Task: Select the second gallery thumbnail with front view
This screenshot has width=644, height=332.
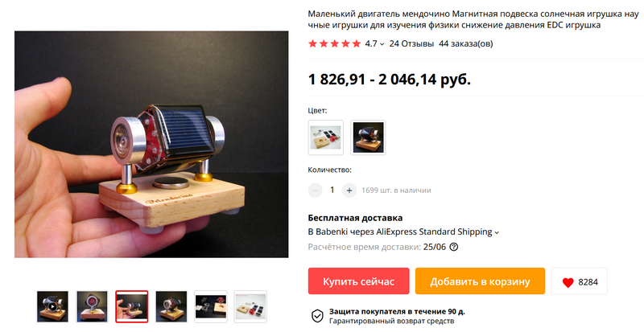Action: 92,306
